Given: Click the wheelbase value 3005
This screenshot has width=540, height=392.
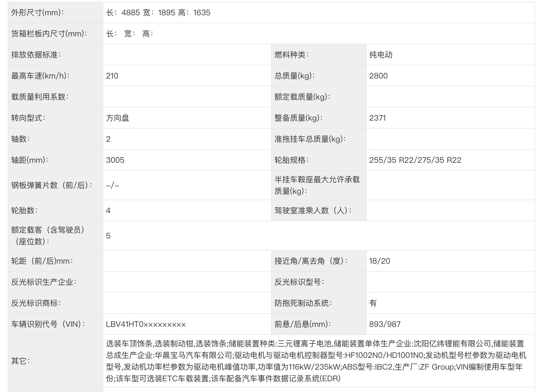Looking at the screenshot, I should [115, 160].
